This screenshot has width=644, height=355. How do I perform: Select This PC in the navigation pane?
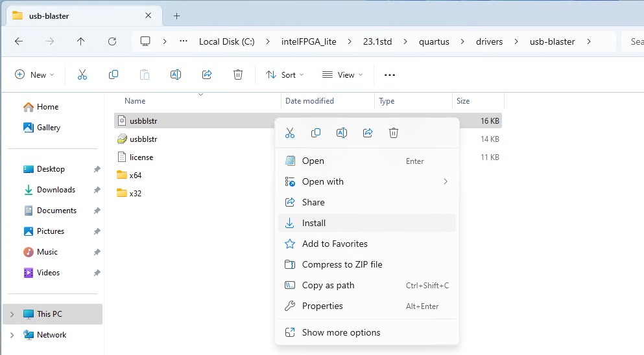[53, 314]
